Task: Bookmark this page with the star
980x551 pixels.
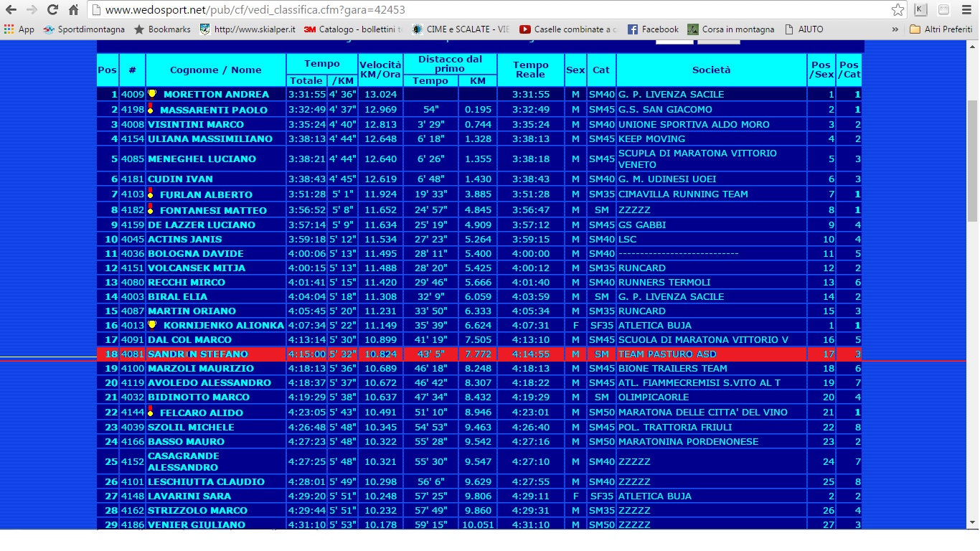Action: tap(897, 10)
